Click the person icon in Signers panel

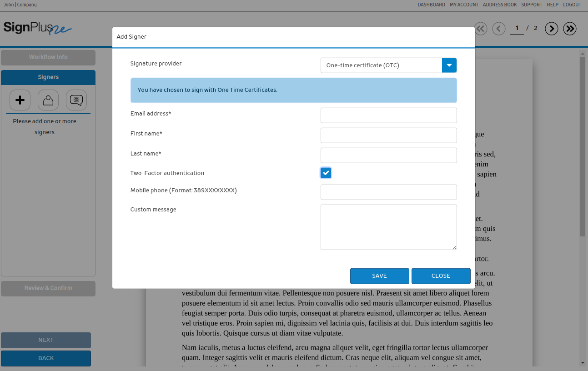(x=48, y=100)
